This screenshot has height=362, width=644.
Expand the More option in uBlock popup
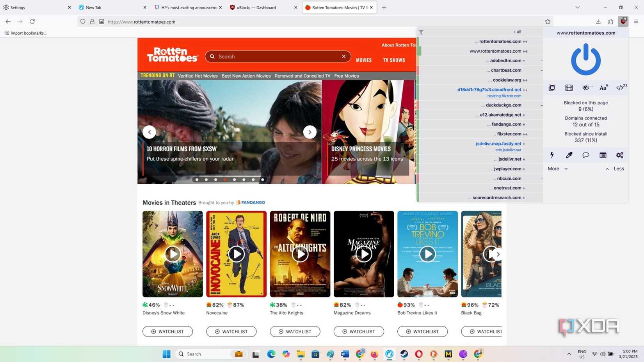coord(557,169)
